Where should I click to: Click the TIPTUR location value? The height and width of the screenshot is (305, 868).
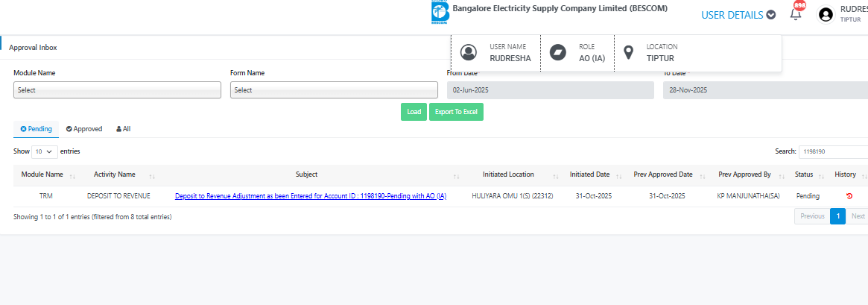click(x=660, y=58)
